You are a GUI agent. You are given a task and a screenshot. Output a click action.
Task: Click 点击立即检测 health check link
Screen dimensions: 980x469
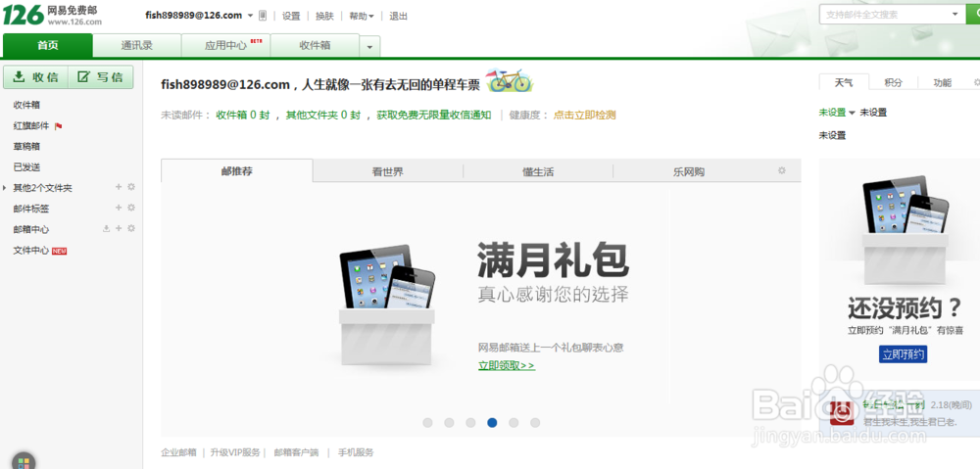[584, 115]
